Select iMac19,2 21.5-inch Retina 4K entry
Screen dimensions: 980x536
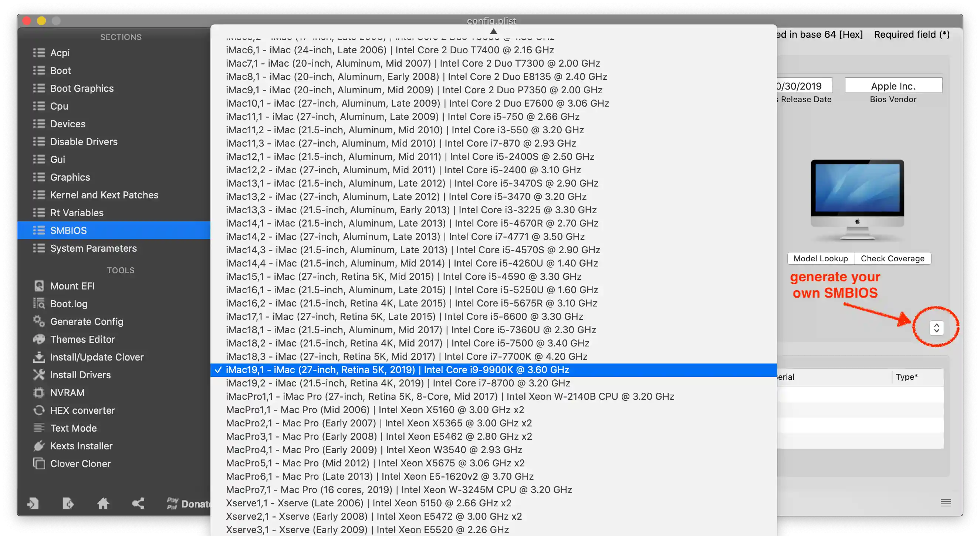pos(398,383)
